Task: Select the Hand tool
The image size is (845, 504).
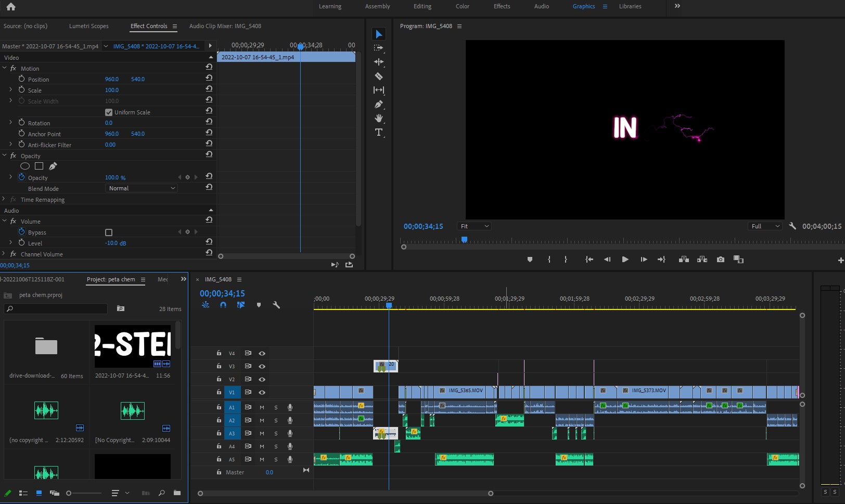Action: [379, 119]
